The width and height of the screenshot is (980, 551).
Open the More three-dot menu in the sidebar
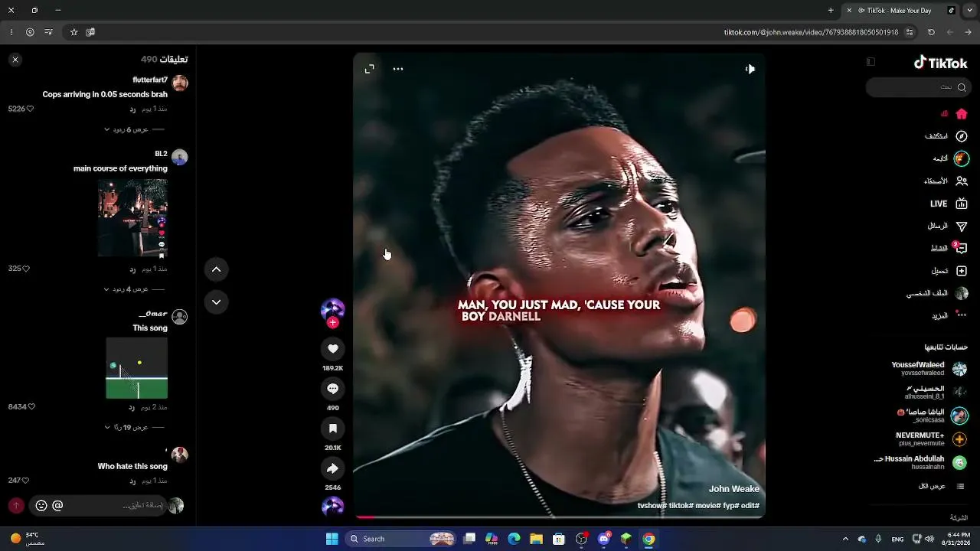click(x=962, y=315)
